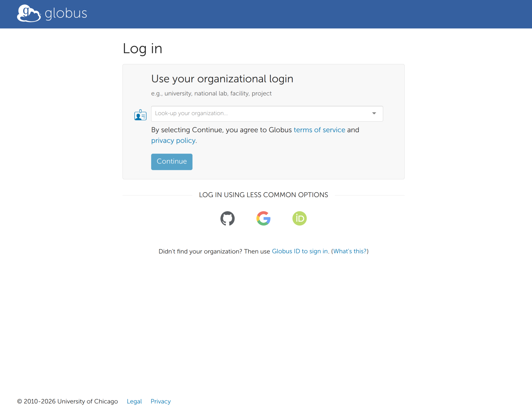Click the Continue button

point(172,162)
